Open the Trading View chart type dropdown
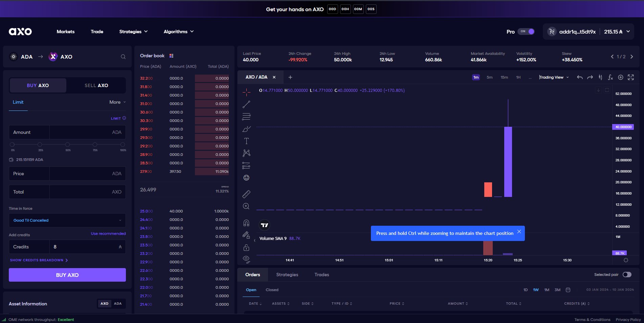Viewport: 644px width, 323px height. (554, 77)
